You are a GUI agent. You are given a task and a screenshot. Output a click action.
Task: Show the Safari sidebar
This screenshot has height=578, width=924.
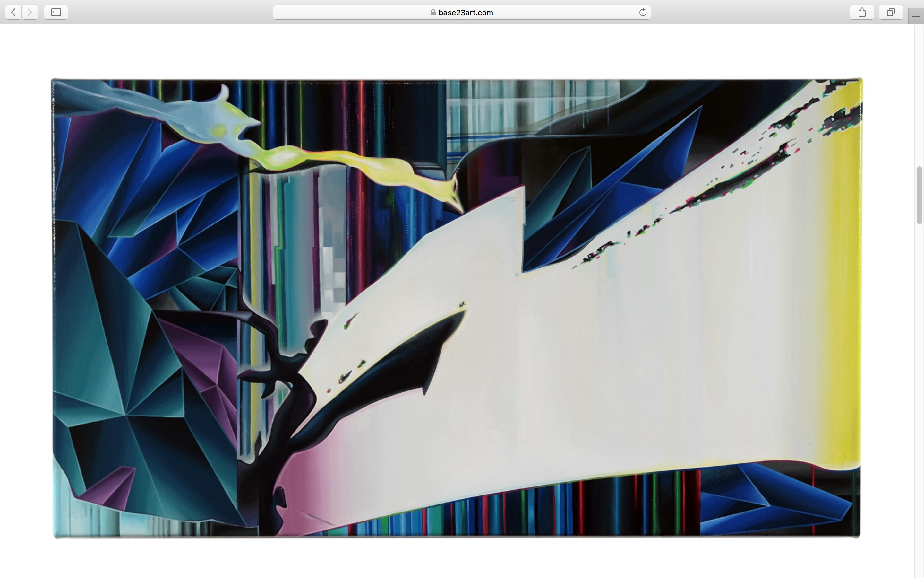click(56, 12)
